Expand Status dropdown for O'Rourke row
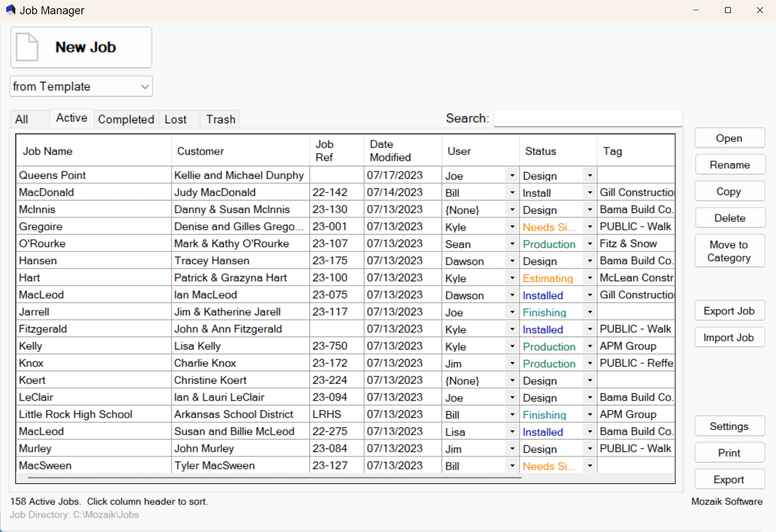The width and height of the screenshot is (776, 532). tap(590, 244)
